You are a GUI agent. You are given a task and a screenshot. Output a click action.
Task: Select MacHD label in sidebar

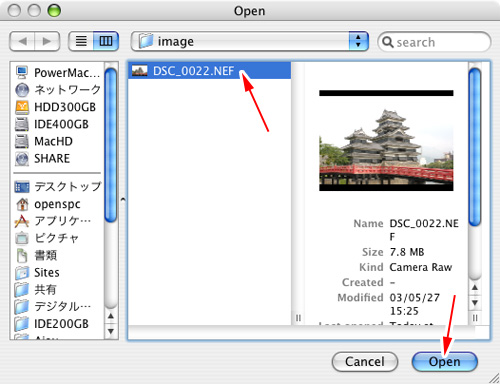[x=53, y=141]
